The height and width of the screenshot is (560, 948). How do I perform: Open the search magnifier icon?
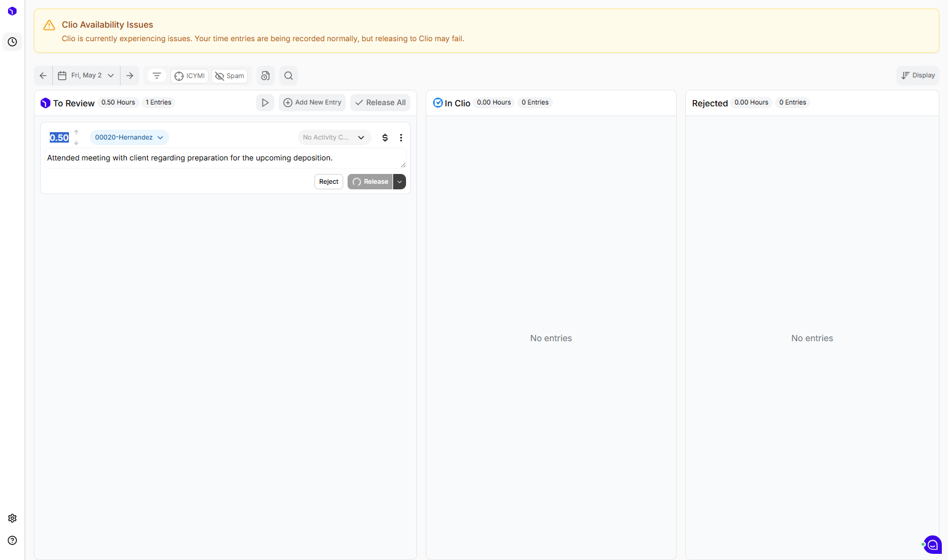(x=289, y=76)
